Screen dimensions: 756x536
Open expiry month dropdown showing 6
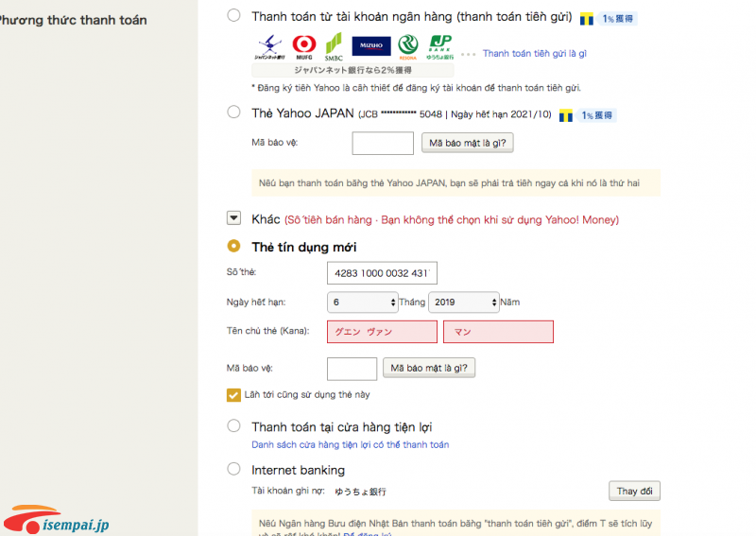pyautogui.click(x=363, y=302)
